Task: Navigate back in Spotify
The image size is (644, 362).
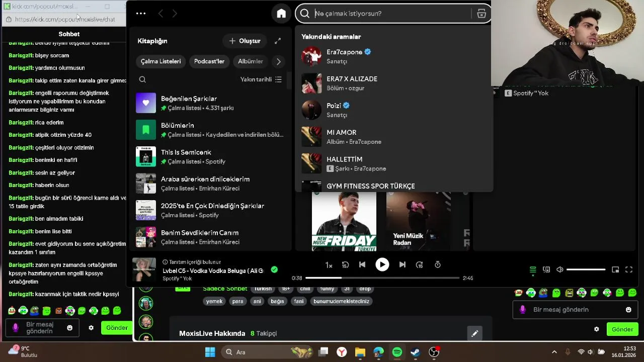Action: (x=160, y=14)
